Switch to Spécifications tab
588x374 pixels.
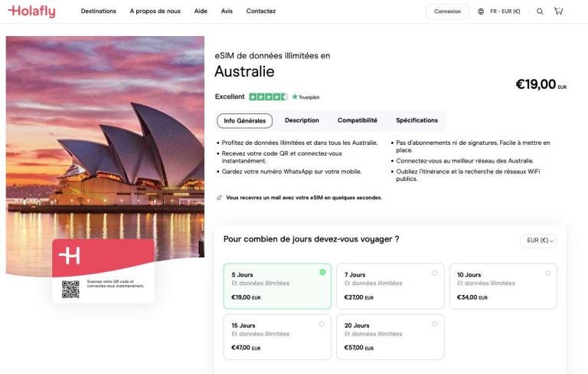pyautogui.click(x=416, y=120)
